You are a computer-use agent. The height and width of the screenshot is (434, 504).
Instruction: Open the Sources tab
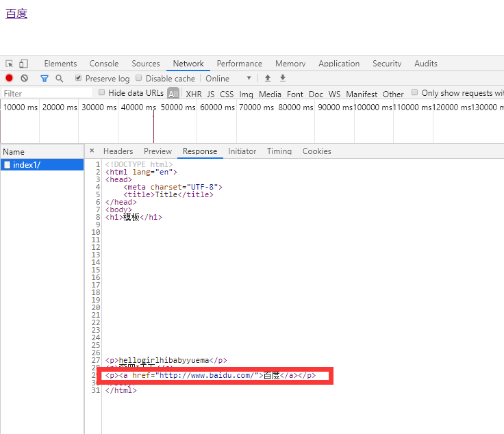pos(146,64)
